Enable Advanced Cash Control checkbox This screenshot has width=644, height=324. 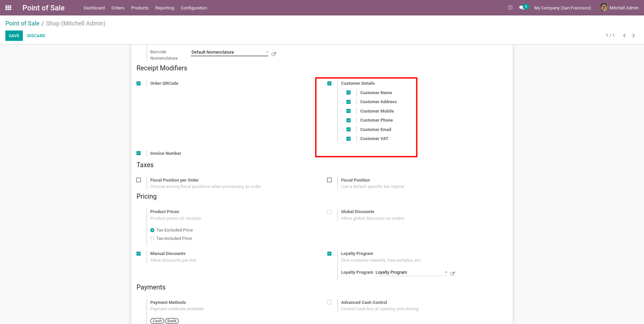tap(329, 302)
